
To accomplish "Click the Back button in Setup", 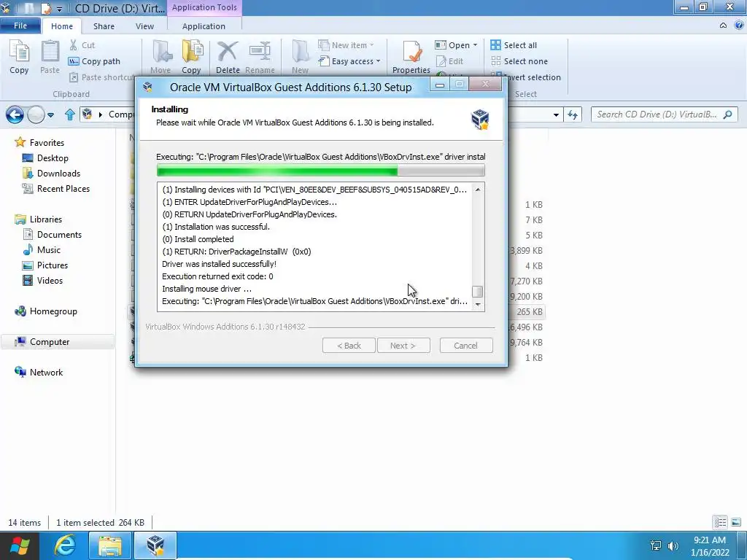I will coord(349,346).
